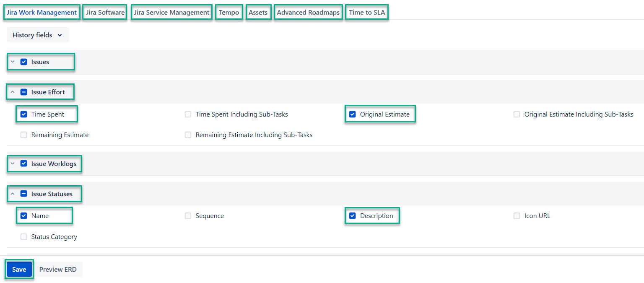Switch to the Assets tab

pos(258,12)
